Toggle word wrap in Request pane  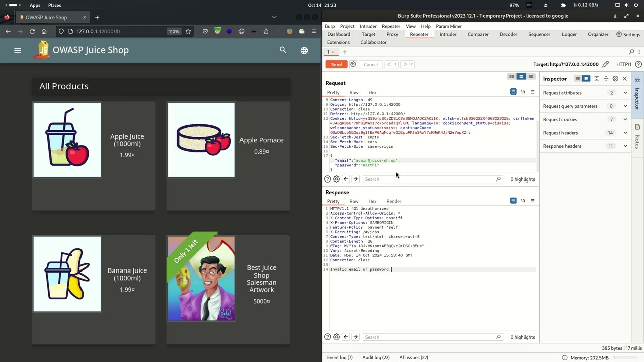[x=513, y=92]
